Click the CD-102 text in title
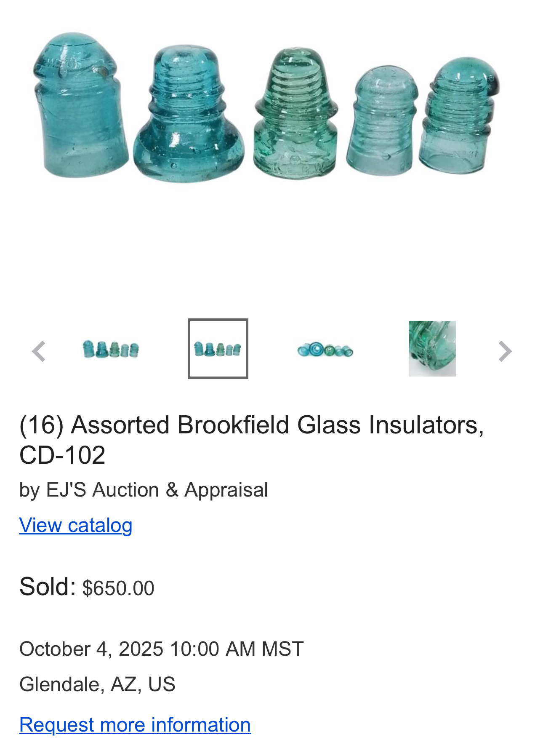 62,455
